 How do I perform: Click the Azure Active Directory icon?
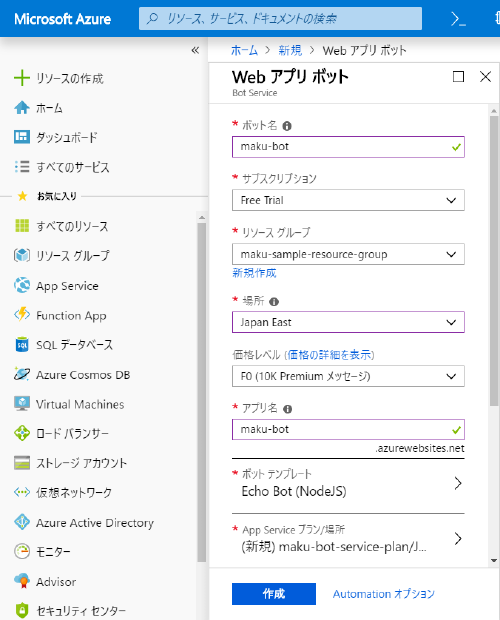(22, 522)
